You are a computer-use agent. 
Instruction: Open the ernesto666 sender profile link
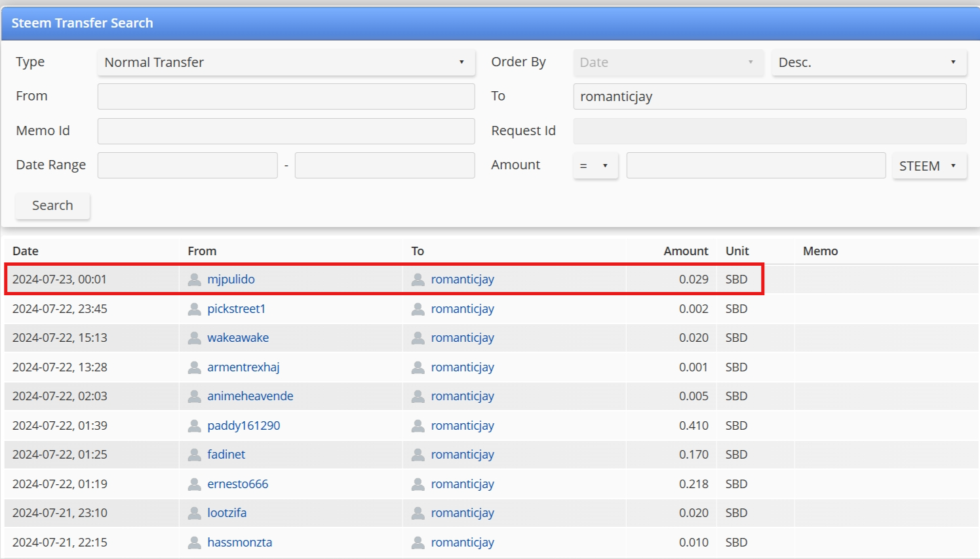coord(238,484)
